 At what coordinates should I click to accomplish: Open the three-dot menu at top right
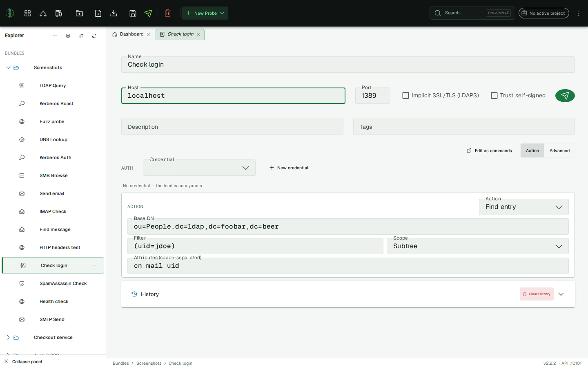point(579,13)
